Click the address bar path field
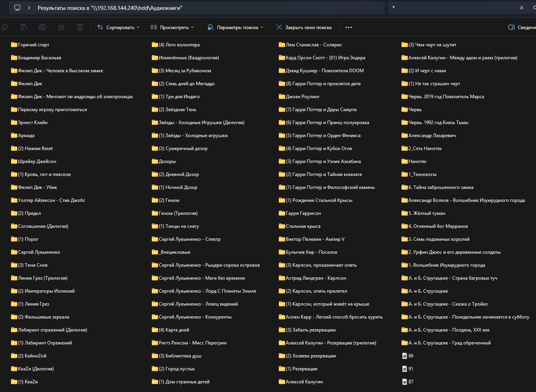Viewport: 536px width, 392px height. [236, 8]
